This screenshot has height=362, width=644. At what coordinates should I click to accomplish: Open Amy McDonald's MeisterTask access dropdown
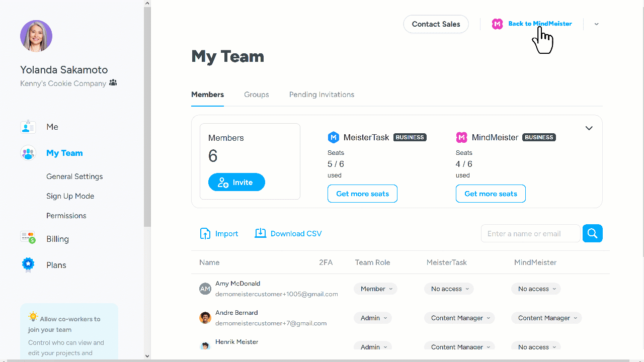[449, 289]
